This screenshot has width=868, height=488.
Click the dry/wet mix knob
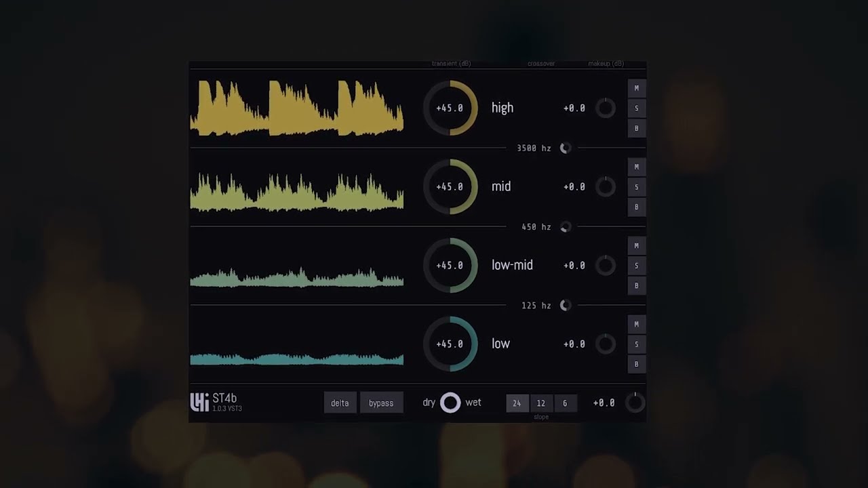tap(450, 403)
